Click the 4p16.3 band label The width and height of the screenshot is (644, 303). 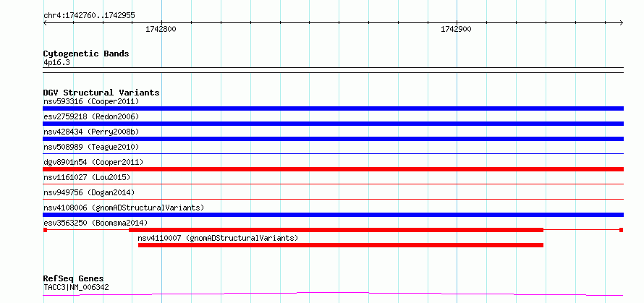pos(56,62)
